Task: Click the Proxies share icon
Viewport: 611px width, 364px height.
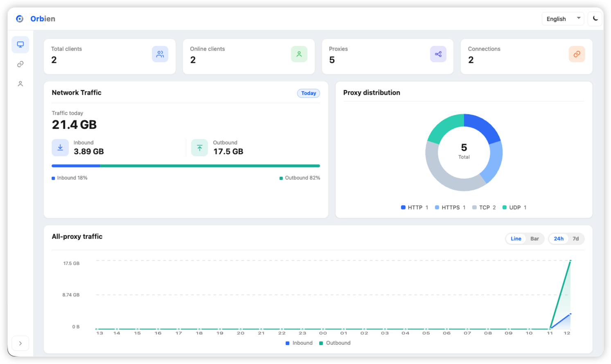Action: (x=438, y=54)
